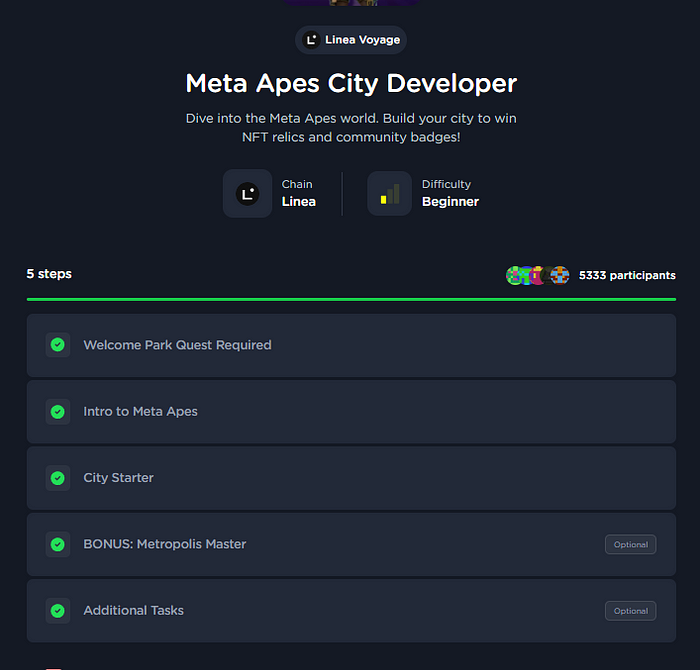700x670 pixels.
Task: Click the 5 steps label
Action: click(49, 274)
